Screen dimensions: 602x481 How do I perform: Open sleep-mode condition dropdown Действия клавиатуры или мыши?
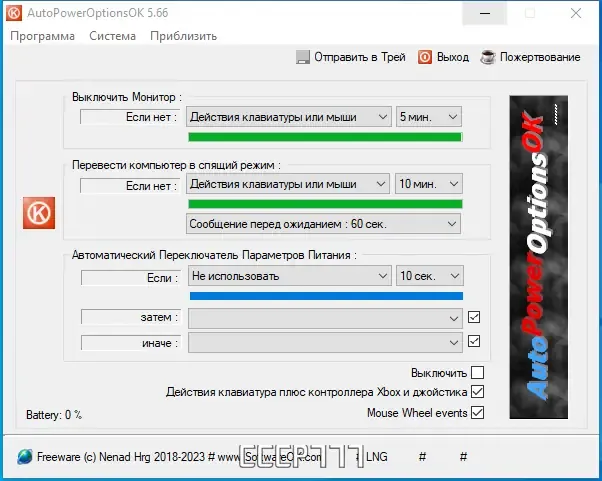point(288,184)
